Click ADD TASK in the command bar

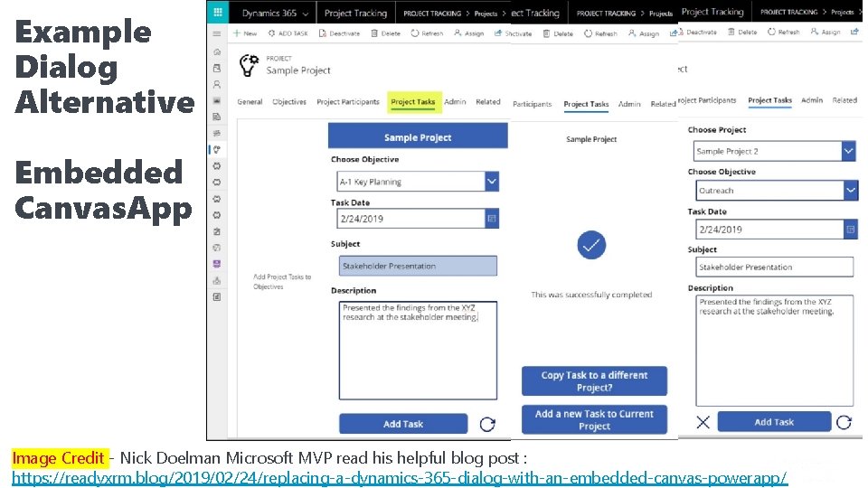(x=288, y=33)
